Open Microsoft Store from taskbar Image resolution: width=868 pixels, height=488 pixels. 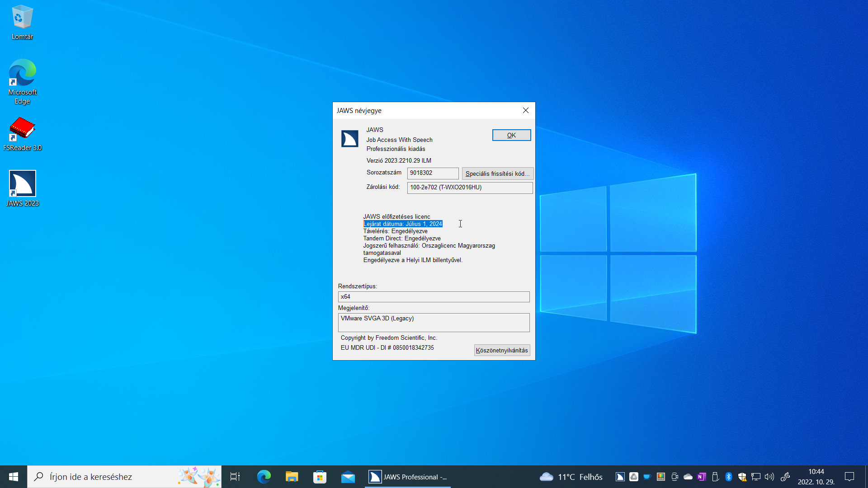(320, 477)
